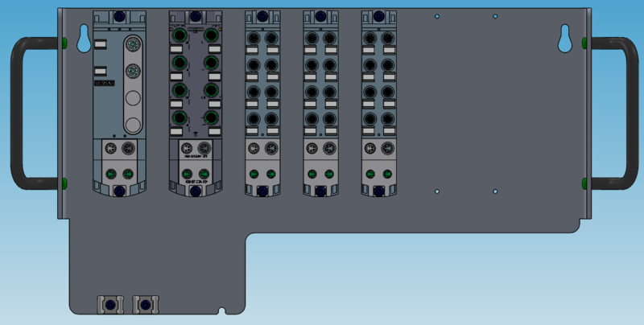Click the right keyhole mounting slot
Image resolution: width=644 pixels, height=325 pixels.
pos(565,38)
